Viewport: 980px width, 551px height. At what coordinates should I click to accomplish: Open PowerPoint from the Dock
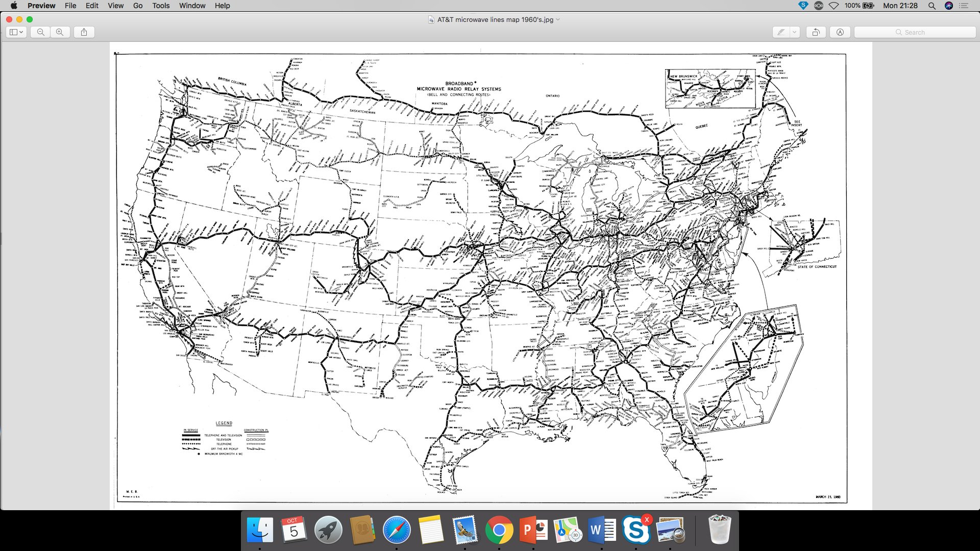(x=533, y=530)
